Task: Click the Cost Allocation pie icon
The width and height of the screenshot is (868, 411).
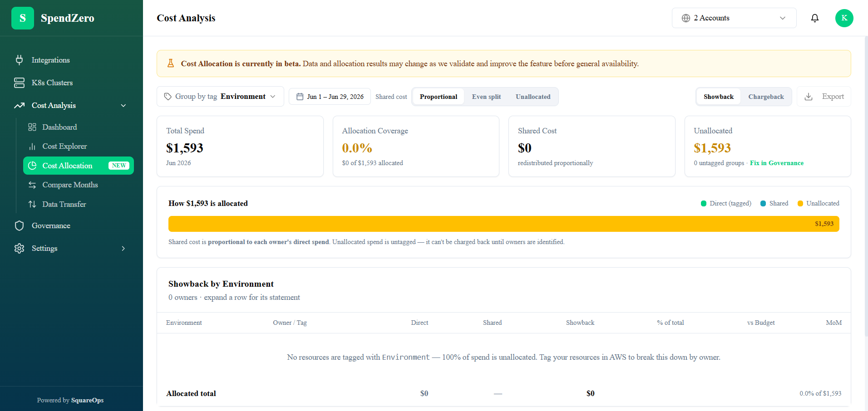Action: coord(32,166)
